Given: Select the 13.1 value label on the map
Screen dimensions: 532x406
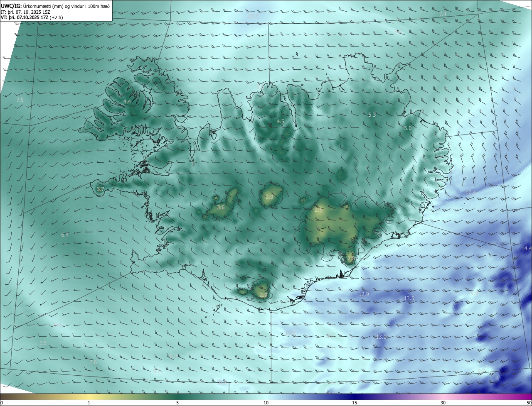Looking at the screenshot, I should click(382, 337).
